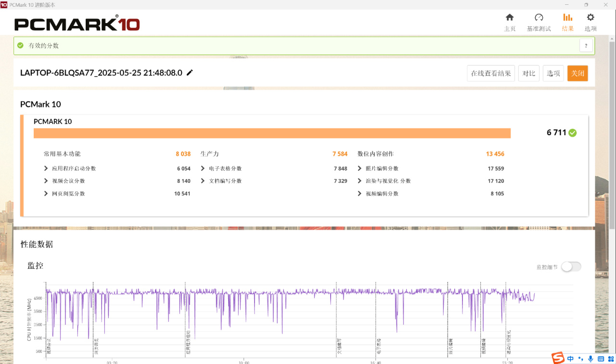
Task: Click the green checkmark next to 6 711
Action: (x=572, y=133)
